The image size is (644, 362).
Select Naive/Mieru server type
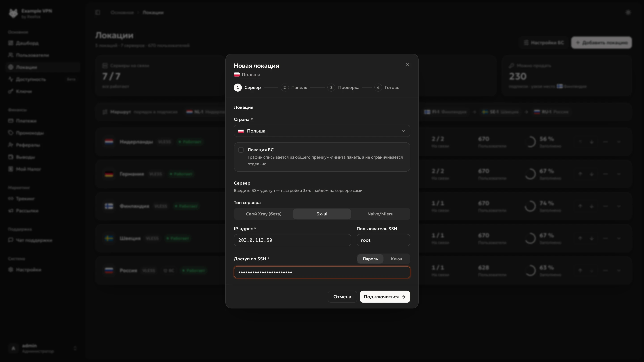click(x=380, y=214)
